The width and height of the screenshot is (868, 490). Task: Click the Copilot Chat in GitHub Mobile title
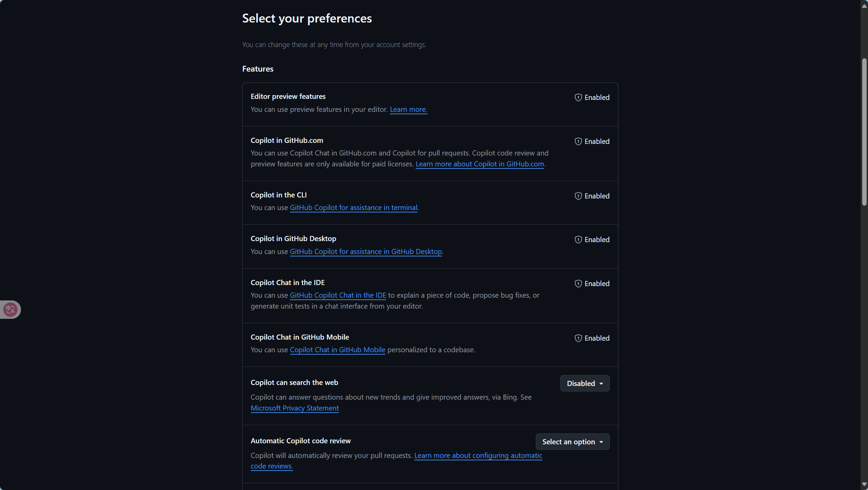(x=300, y=337)
